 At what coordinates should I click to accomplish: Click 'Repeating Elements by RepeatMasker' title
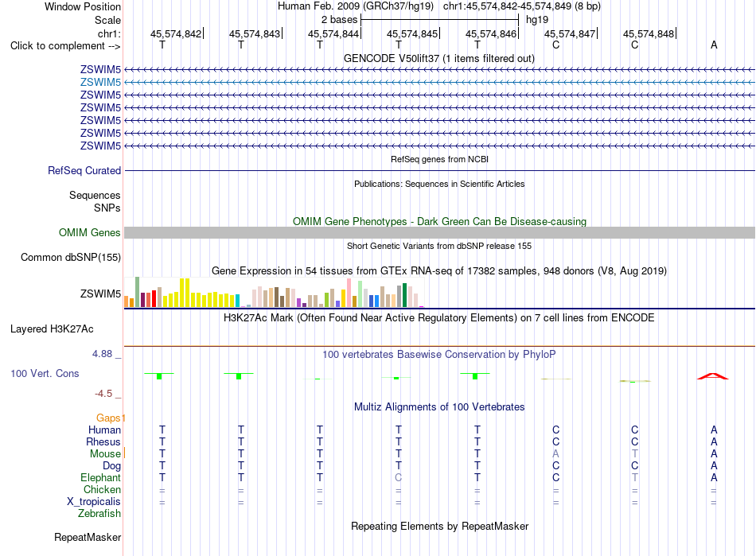click(440, 526)
